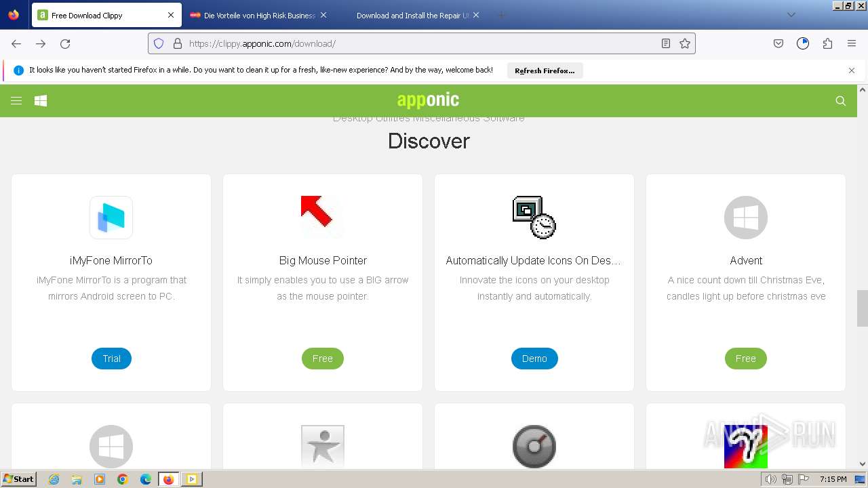Image resolution: width=868 pixels, height=488 pixels.
Task: Click the Refresh Firefox... button
Action: [x=545, y=70]
